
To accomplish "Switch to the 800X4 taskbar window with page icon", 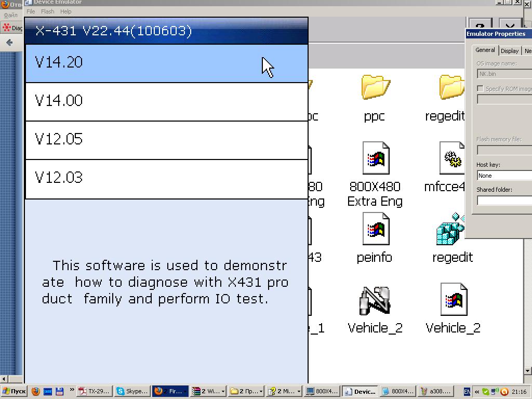I will (398, 391).
